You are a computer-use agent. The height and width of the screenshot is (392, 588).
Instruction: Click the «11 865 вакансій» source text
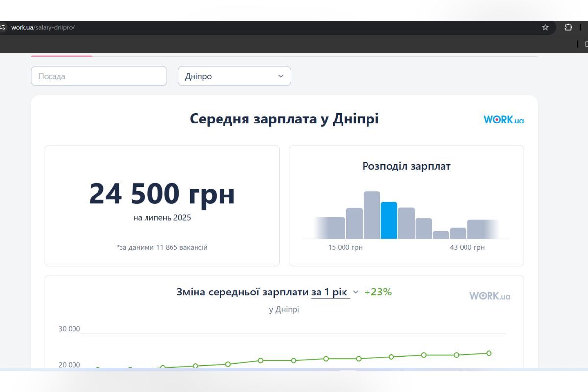coord(162,247)
